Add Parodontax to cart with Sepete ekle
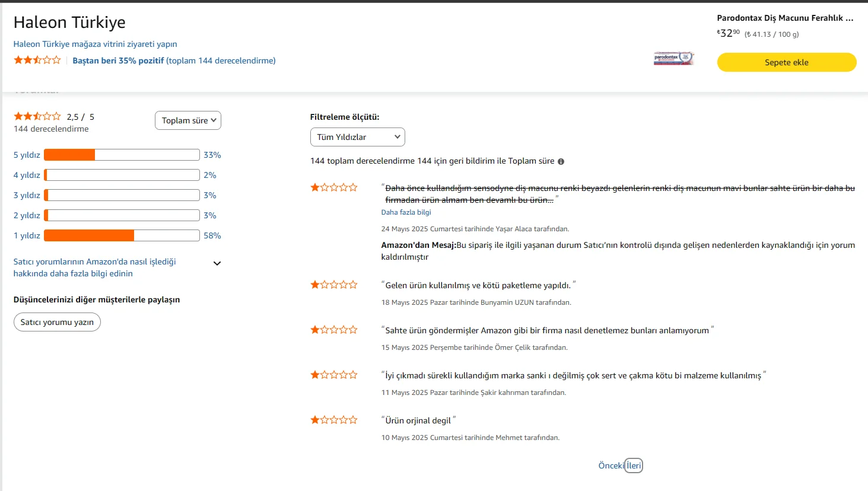This screenshot has width=868, height=491. point(787,62)
